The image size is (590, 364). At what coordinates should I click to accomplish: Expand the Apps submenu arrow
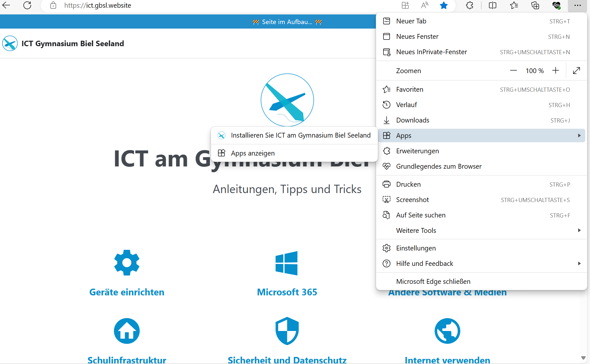tap(579, 136)
